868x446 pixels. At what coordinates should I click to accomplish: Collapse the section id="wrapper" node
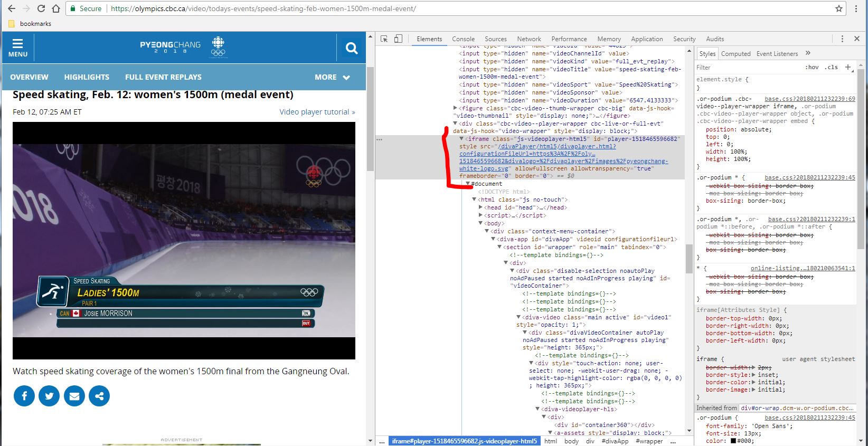pyautogui.click(x=499, y=247)
